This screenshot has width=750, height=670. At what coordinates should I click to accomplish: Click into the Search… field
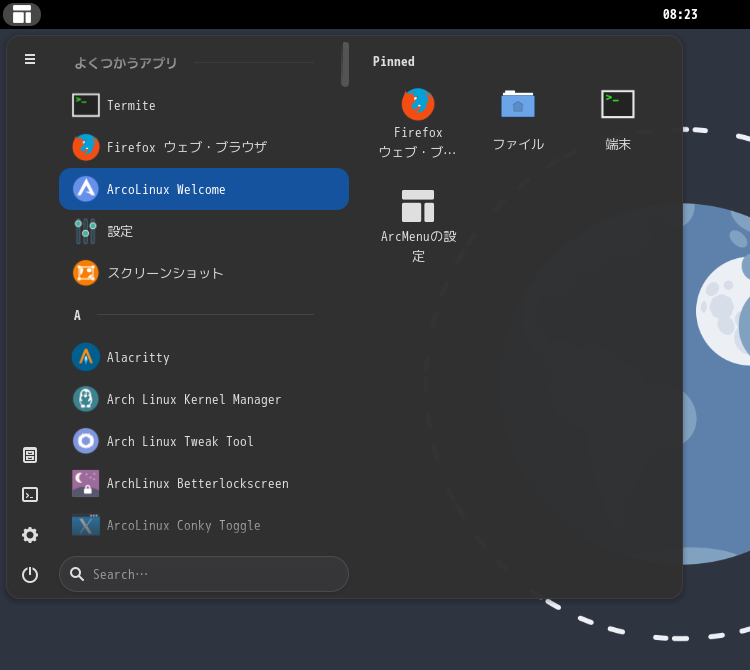[x=204, y=574]
